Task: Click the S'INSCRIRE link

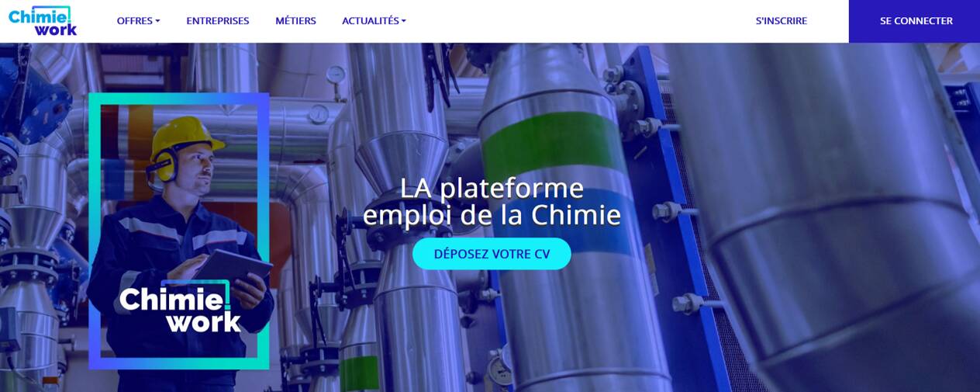Action: [x=782, y=21]
